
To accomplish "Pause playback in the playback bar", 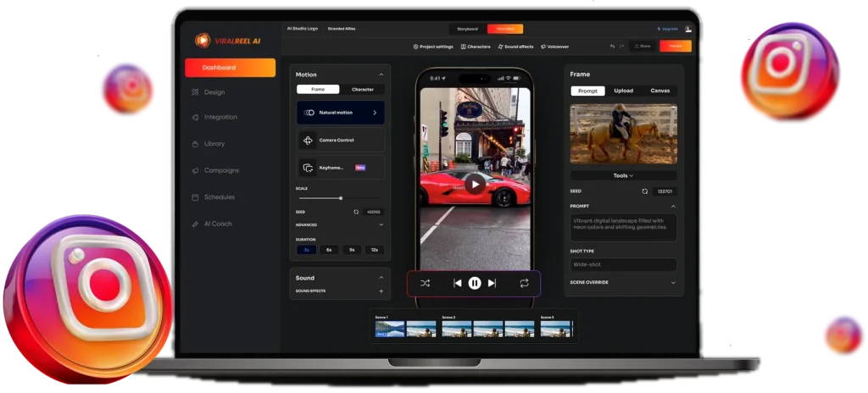I will 475,284.
